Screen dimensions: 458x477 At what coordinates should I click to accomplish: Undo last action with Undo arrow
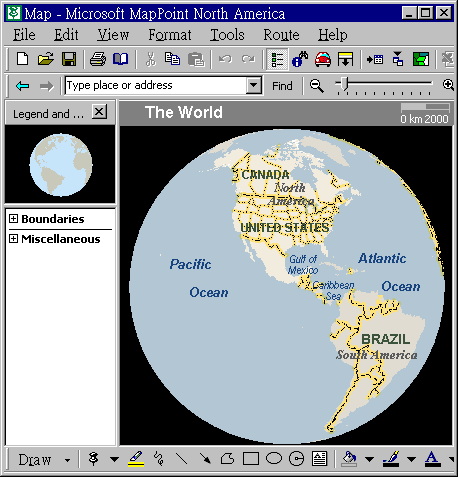pyautogui.click(x=225, y=59)
